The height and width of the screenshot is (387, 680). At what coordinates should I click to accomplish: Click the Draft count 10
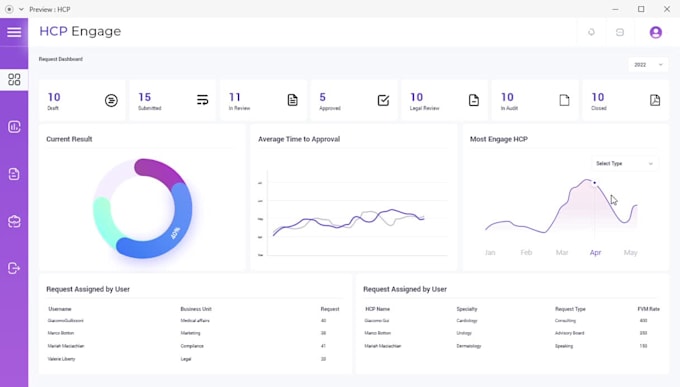(x=54, y=97)
